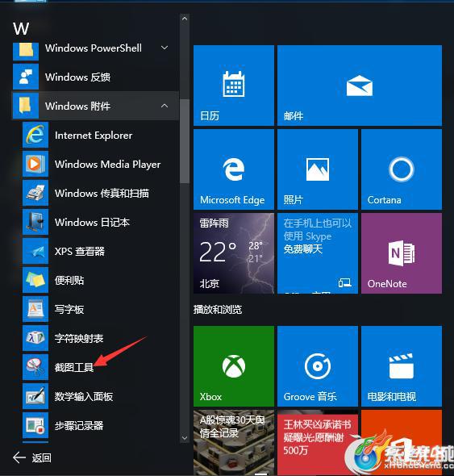
Task: Open the XPS 查看器 icon
Action: (35, 251)
